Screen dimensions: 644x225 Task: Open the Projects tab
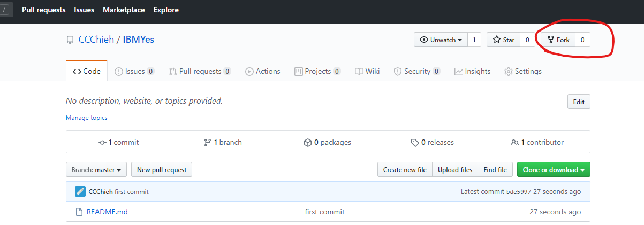(317, 71)
